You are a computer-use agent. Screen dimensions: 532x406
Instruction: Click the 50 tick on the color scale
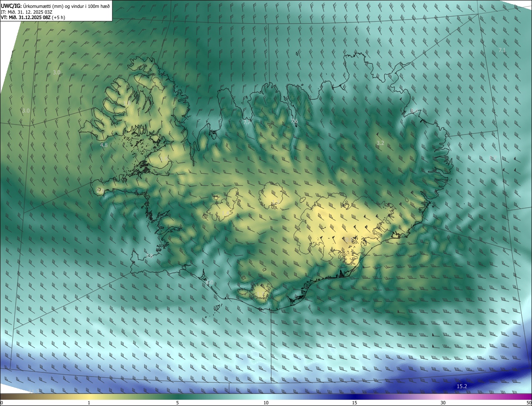pos(529,403)
